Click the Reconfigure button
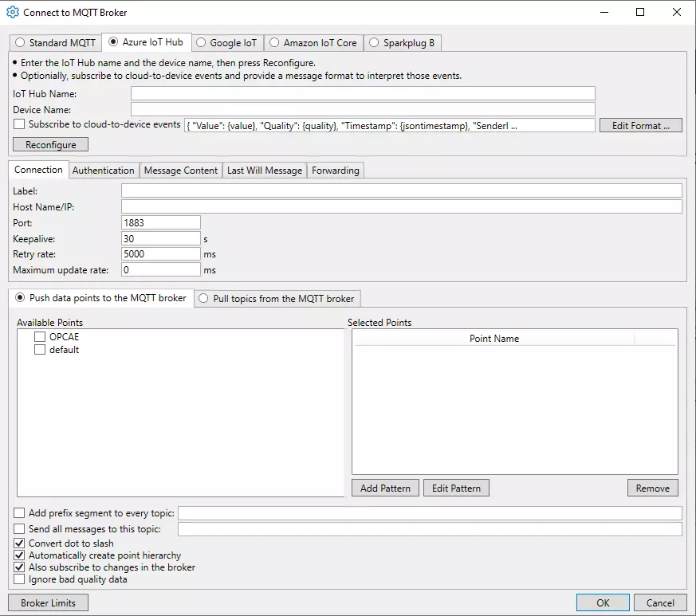The image size is (696, 616). tap(50, 145)
